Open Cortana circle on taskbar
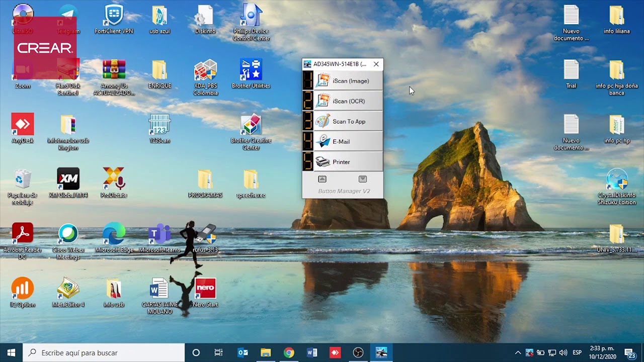 [x=196, y=352]
